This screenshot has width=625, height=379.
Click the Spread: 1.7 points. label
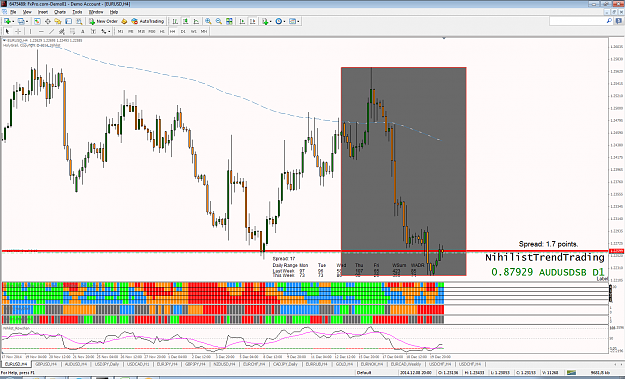point(548,244)
